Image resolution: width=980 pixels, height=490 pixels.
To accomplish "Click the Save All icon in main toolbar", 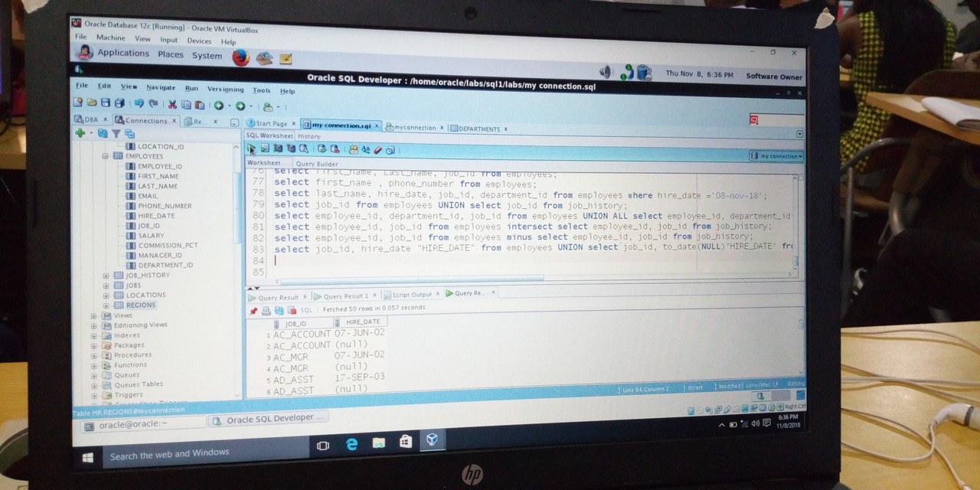I will pos(119,103).
